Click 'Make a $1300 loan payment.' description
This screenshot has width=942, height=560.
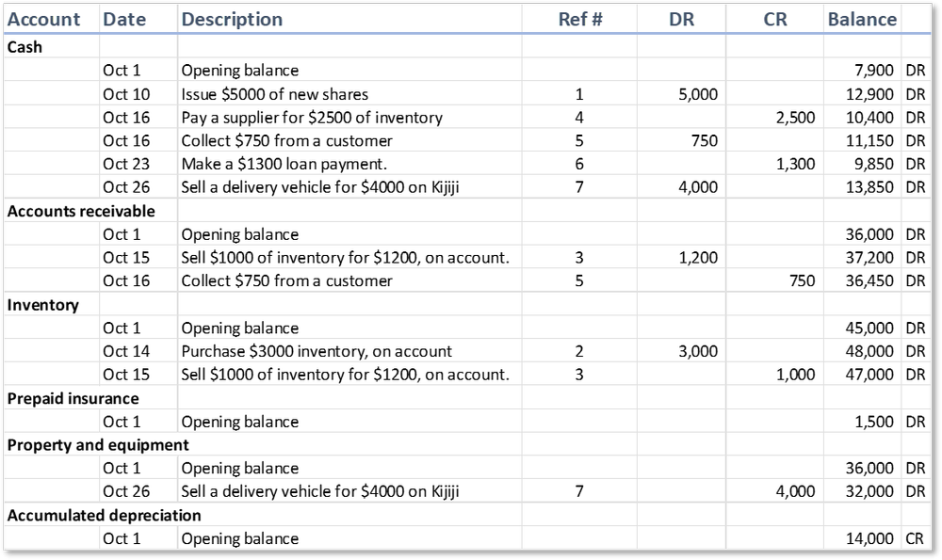coord(284,164)
